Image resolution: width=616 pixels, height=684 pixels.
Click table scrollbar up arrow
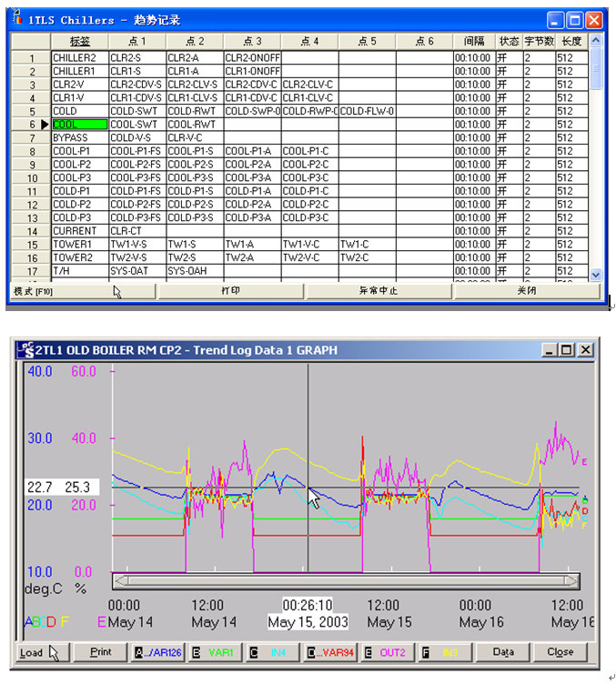point(596,41)
